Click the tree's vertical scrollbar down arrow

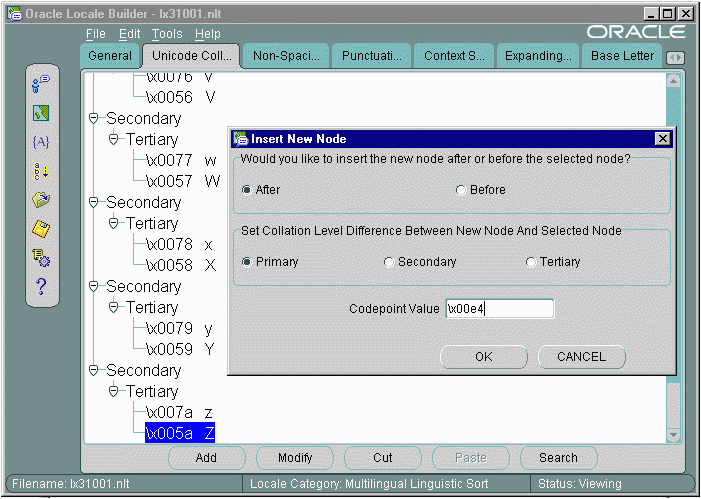(674, 435)
